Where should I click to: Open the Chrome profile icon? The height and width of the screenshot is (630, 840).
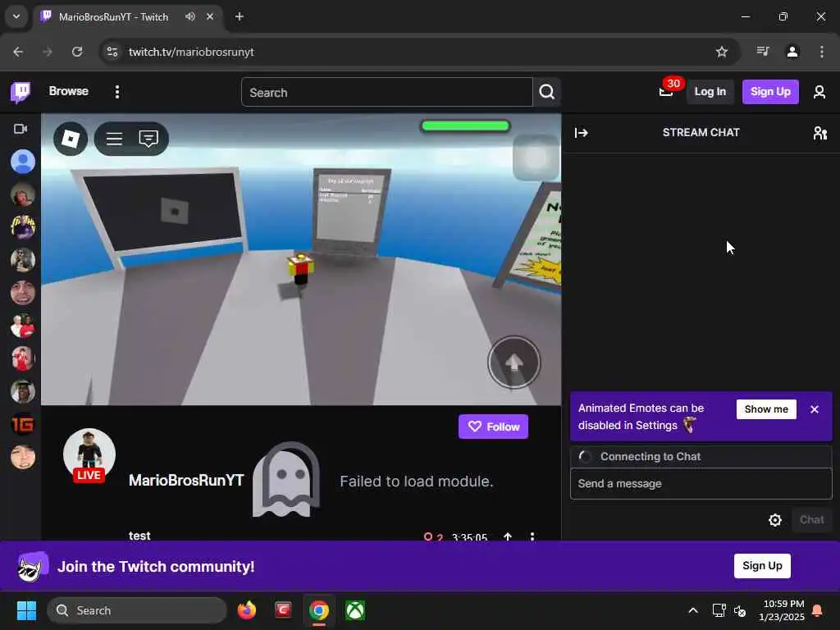[x=792, y=52]
